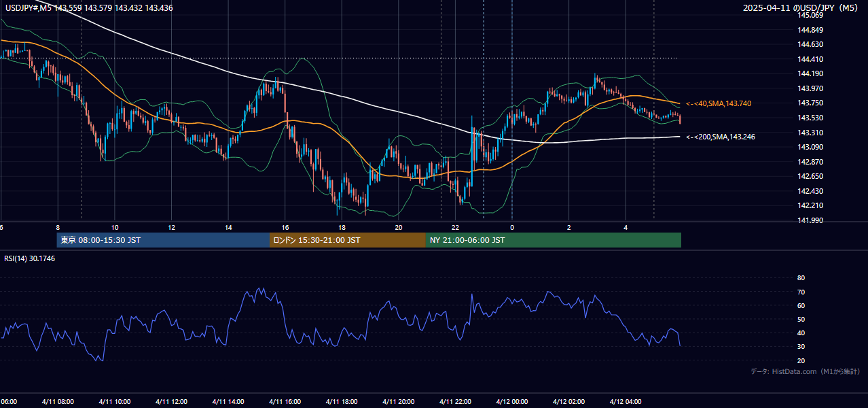Click price axis value 142.210
868x408 pixels.
tap(810, 205)
